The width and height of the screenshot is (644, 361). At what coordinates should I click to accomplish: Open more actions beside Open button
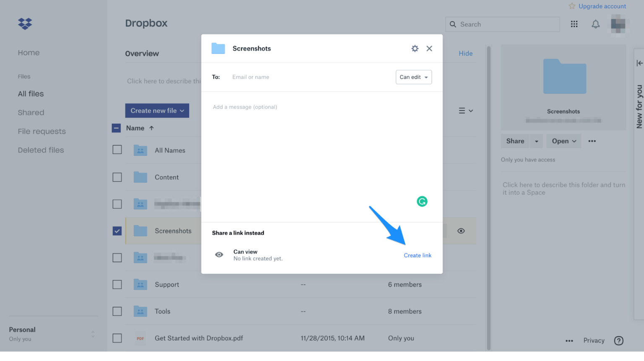(592, 141)
